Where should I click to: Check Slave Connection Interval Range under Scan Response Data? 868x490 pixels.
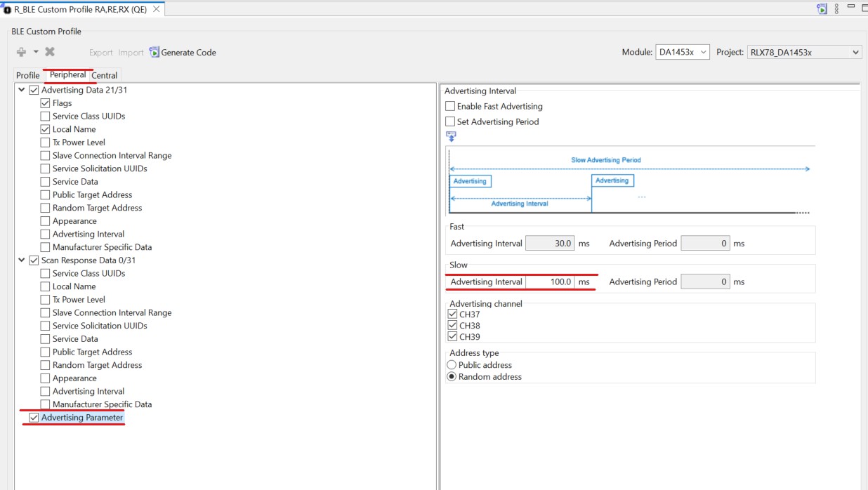point(45,312)
